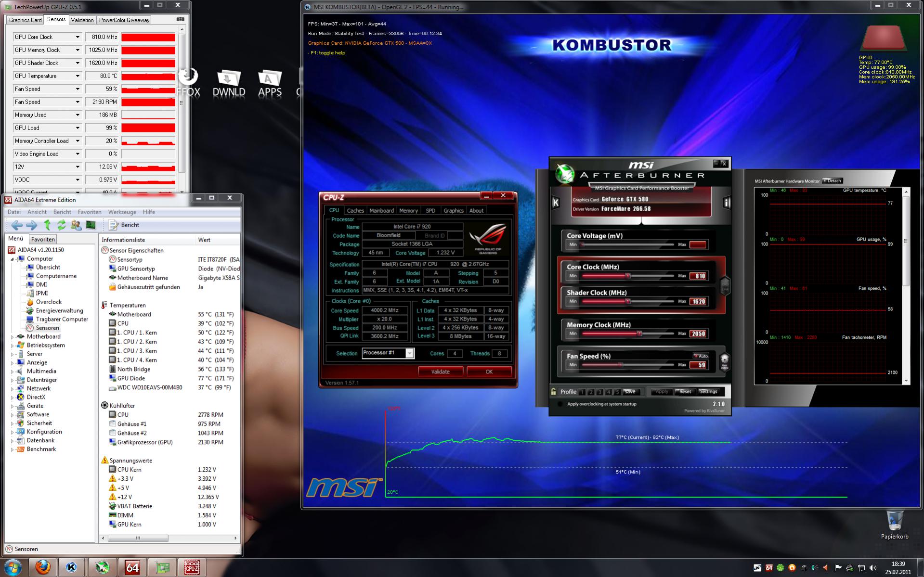Collapse the Computer tree node in AIDA64
Viewport: 924px width, 577px height.
pos(13,259)
